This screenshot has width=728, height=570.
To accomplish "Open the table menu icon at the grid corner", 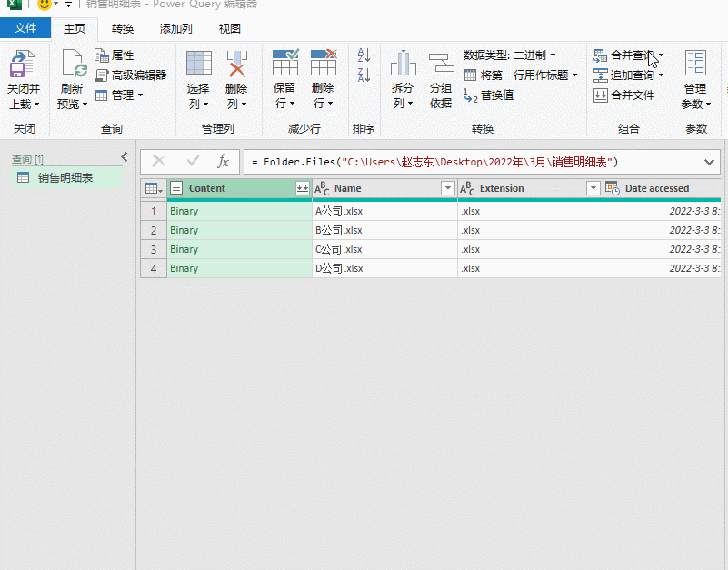I will click(x=154, y=188).
